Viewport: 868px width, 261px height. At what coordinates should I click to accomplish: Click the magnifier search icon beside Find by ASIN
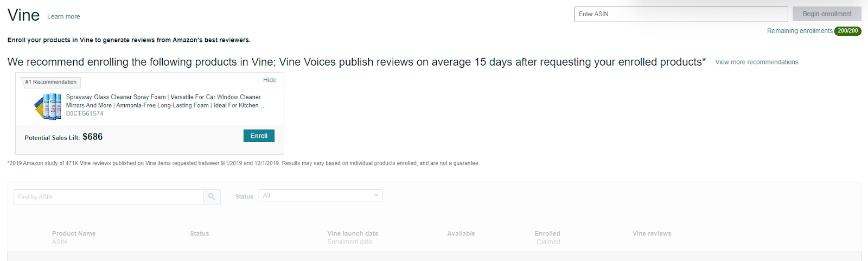212,197
